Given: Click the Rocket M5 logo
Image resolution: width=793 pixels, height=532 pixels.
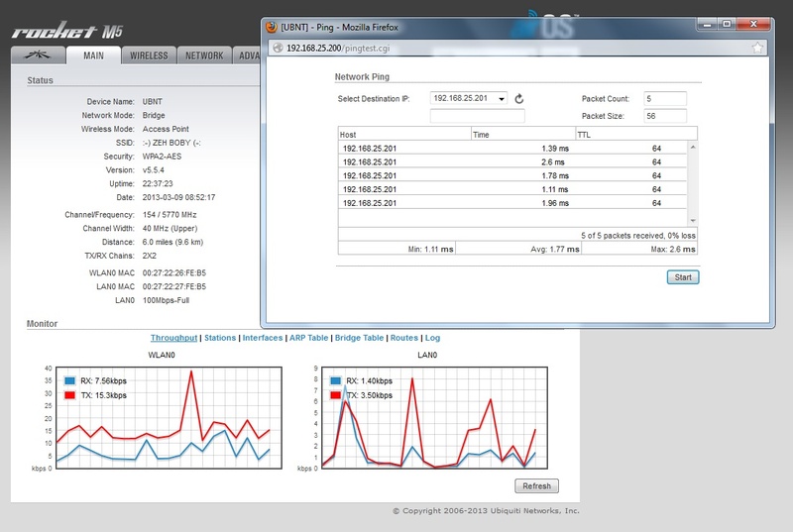Looking at the screenshot, I should 67,31.
